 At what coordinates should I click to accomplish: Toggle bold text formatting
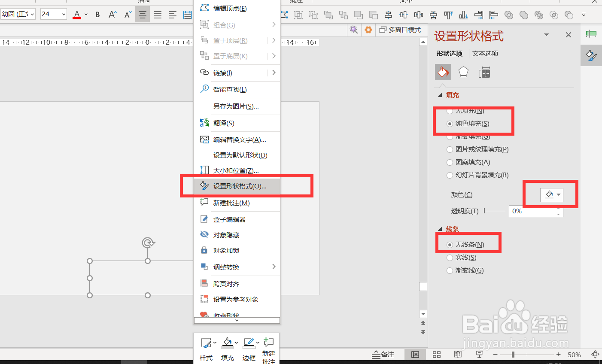coord(97,15)
